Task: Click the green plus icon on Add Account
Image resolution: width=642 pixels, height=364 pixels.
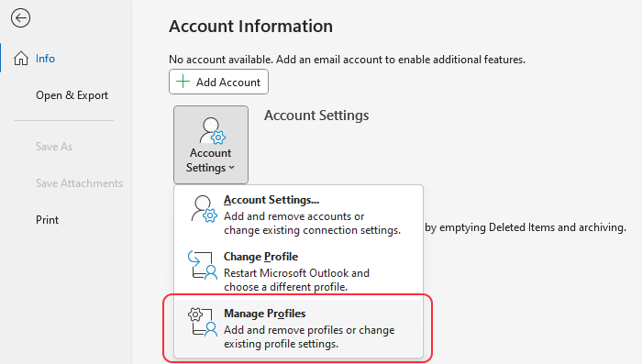Action: [183, 82]
